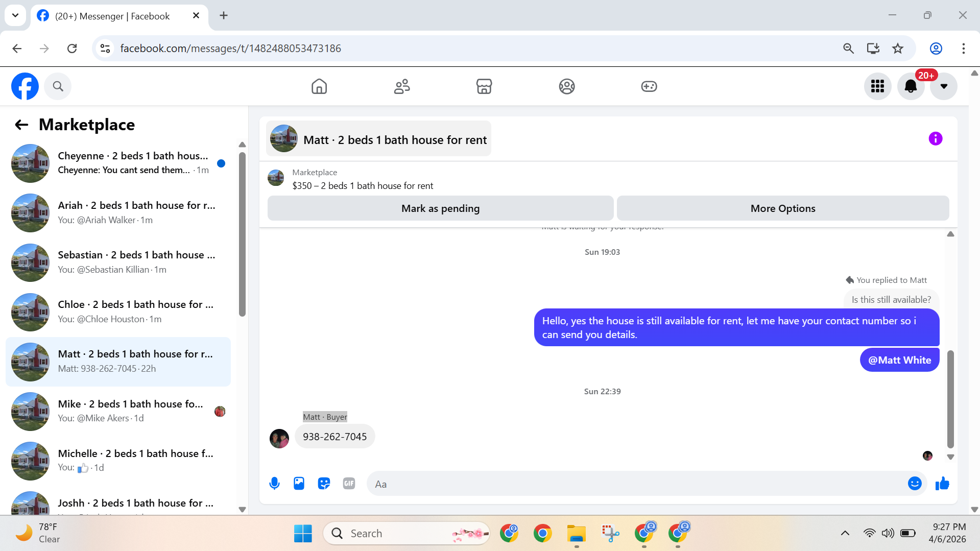Screen dimensions: 980x551
Task: Open the Facebook menu grid icon
Action: click(x=877, y=86)
